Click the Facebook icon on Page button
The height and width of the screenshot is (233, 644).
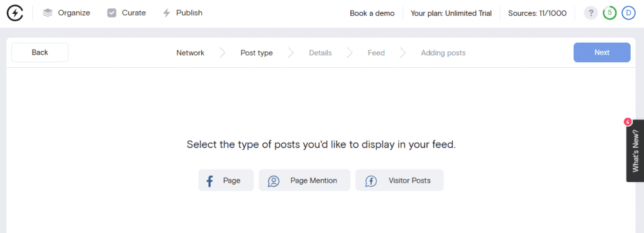(210, 181)
